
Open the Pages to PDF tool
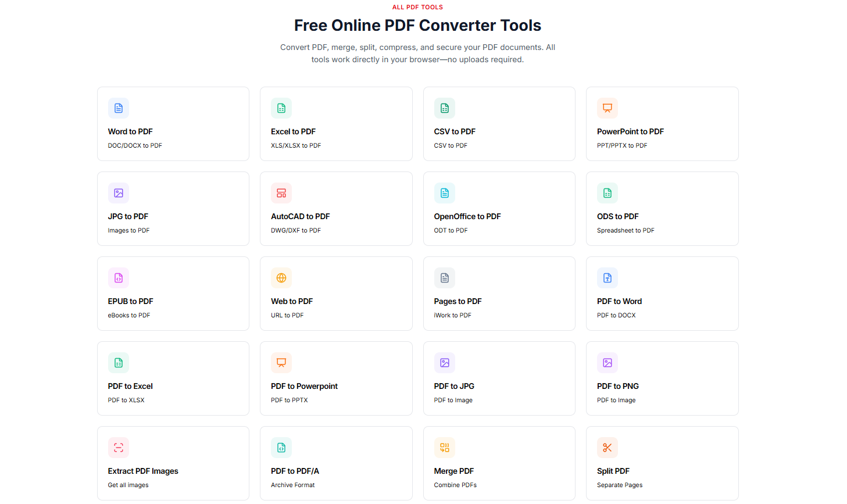point(458,302)
